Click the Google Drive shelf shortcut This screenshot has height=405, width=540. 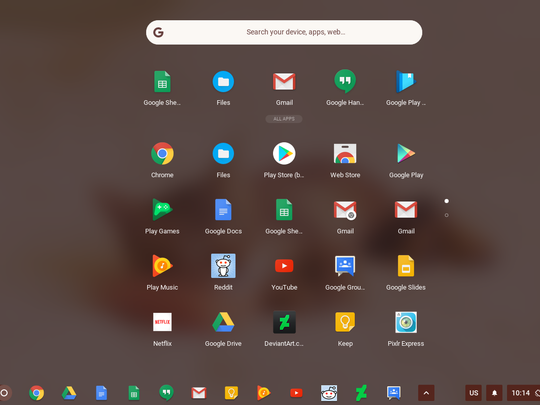[69, 393]
